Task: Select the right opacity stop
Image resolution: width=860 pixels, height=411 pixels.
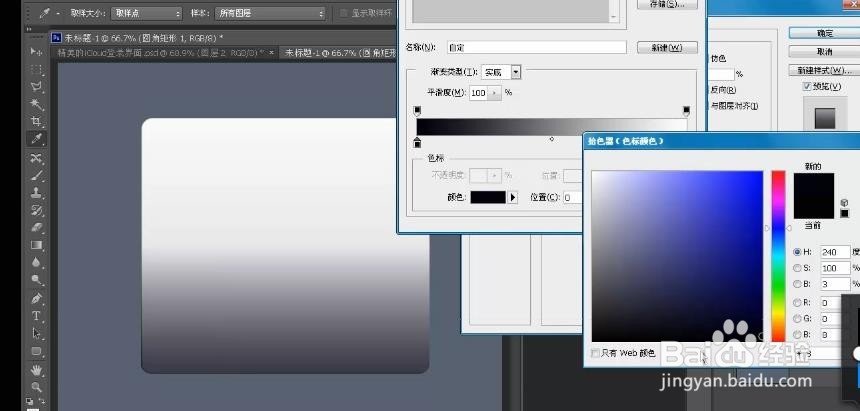Action: point(686,111)
